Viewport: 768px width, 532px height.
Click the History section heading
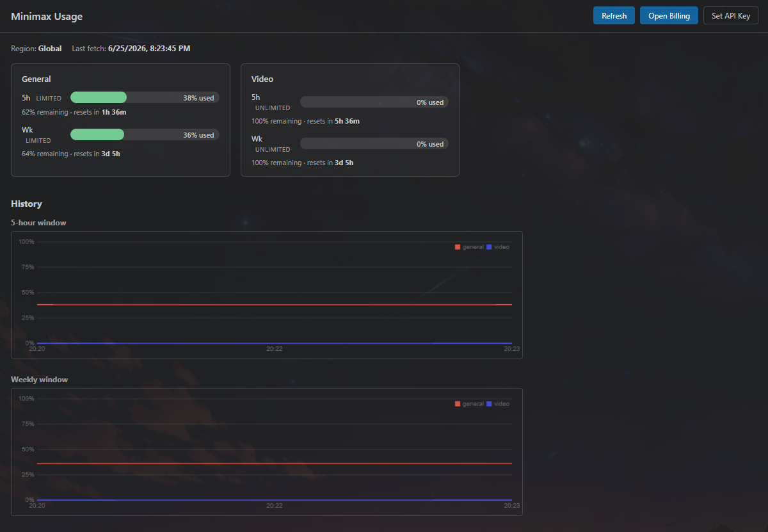tap(26, 204)
